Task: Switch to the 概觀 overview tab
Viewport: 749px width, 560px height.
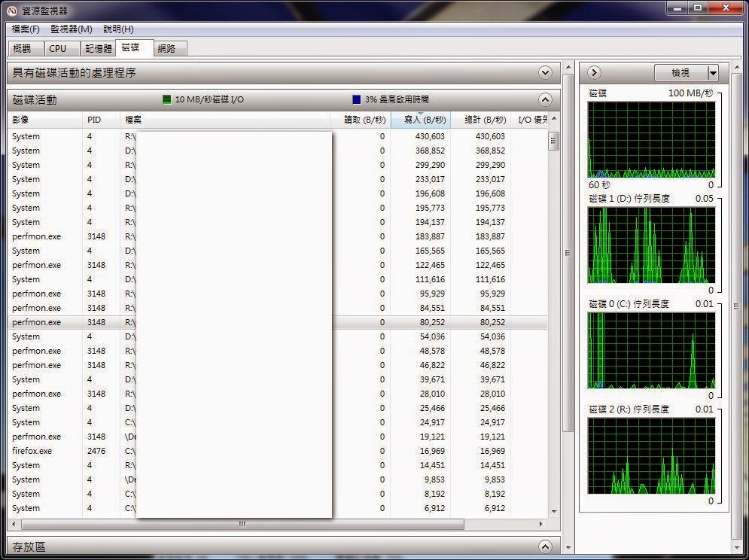Action: coord(26,49)
